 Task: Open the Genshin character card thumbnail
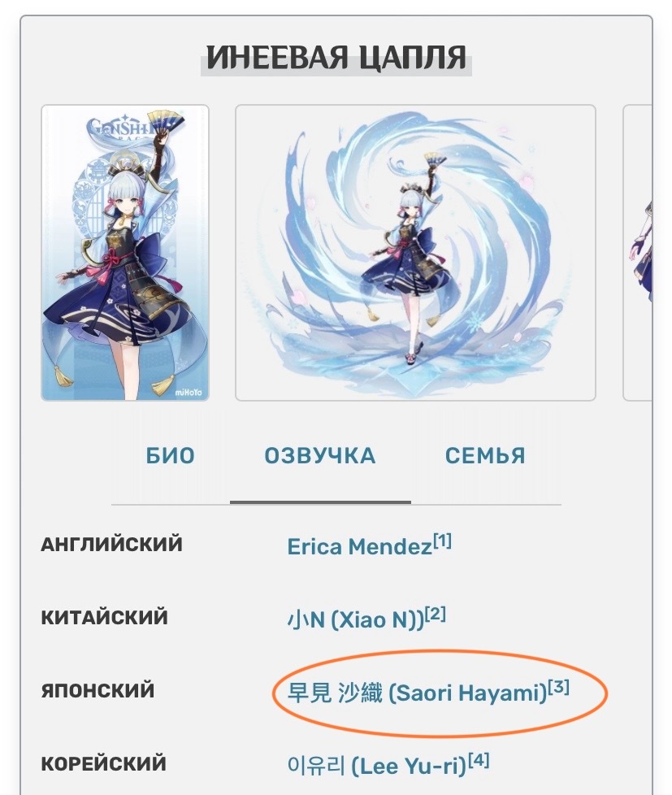click(x=125, y=253)
